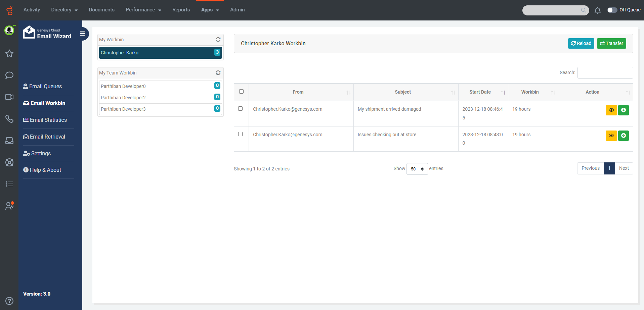Tick checkbox for 'My shipment arrived damaged' row

[240, 109]
